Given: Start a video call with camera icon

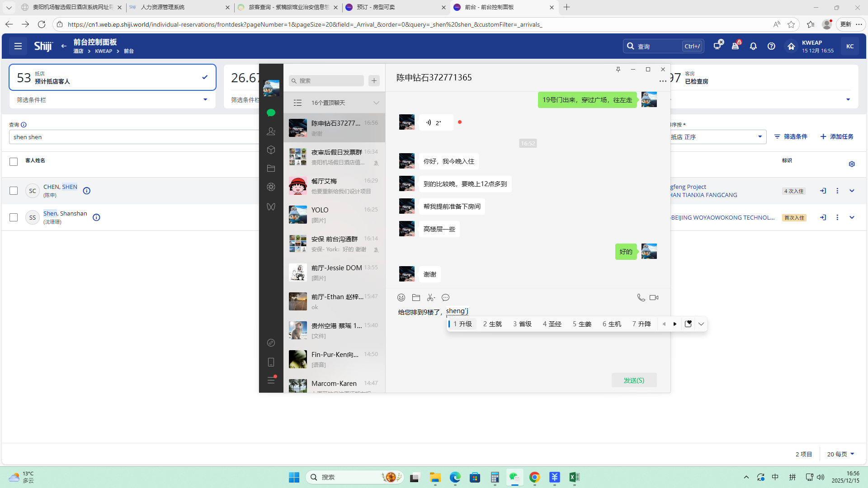Looking at the screenshot, I should (654, 297).
